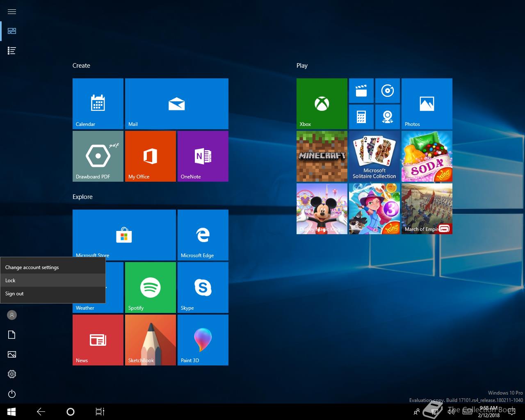Launch the Minecraft tile
Image resolution: width=525 pixels, height=420 pixels.
point(322,156)
